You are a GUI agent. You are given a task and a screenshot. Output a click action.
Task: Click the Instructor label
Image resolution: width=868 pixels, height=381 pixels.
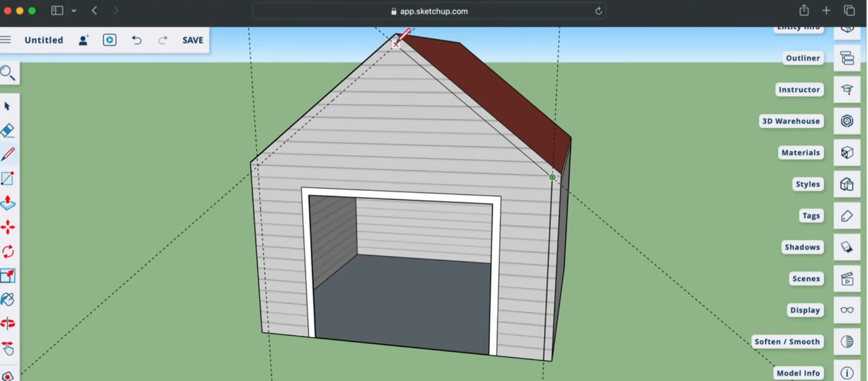[799, 90]
